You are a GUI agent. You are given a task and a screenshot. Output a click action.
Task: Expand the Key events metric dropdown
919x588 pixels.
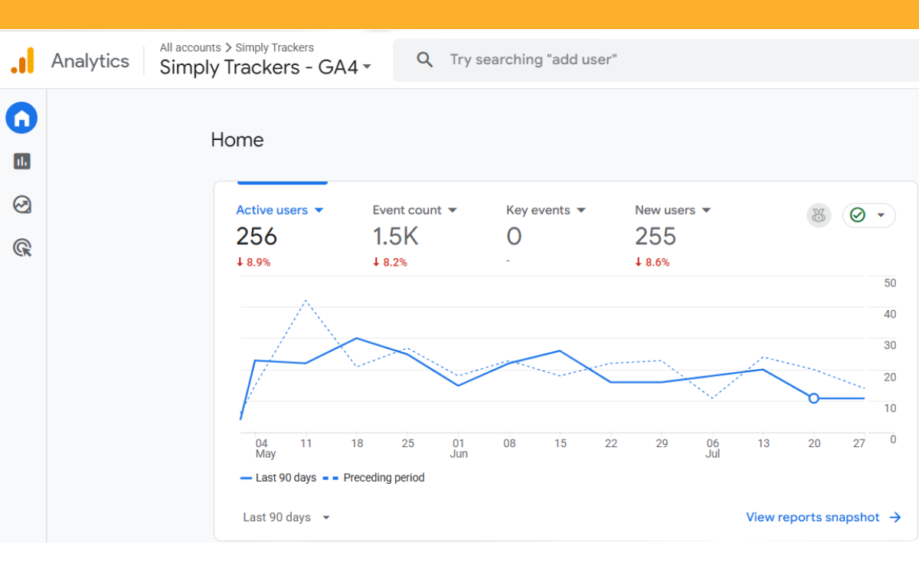point(581,211)
